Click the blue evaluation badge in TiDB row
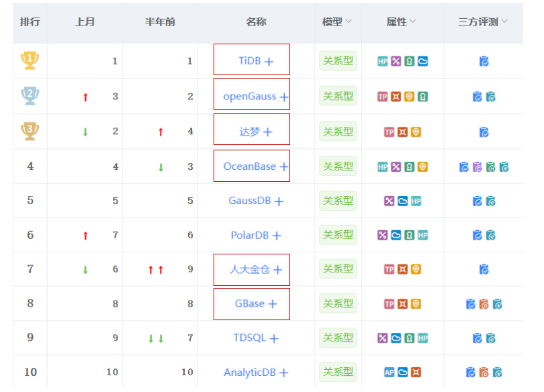 (x=484, y=61)
